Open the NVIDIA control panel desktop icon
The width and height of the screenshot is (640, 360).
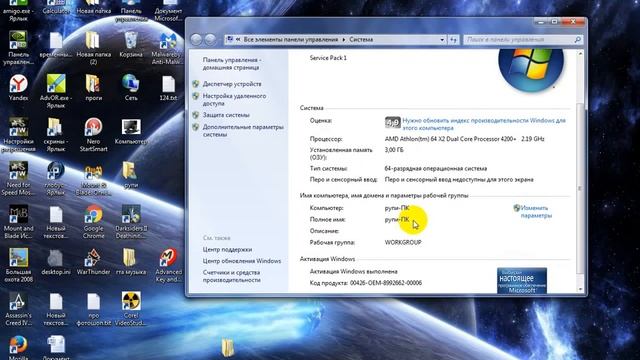[x=18, y=47]
